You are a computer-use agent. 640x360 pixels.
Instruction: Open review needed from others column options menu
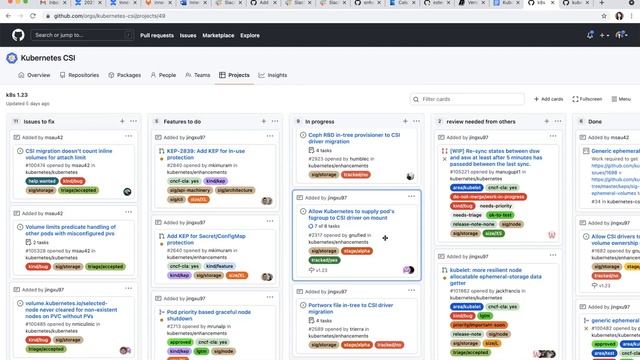[x=558, y=121]
